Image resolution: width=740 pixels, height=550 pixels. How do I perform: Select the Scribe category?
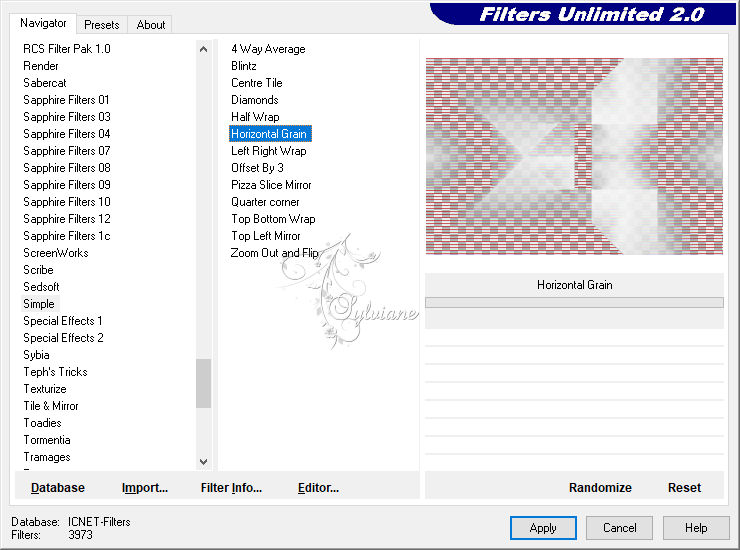click(38, 270)
